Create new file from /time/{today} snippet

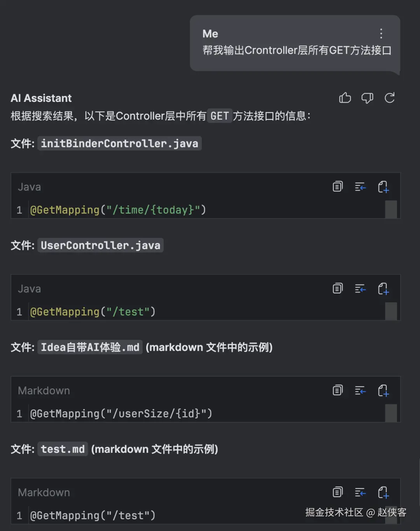tap(383, 187)
